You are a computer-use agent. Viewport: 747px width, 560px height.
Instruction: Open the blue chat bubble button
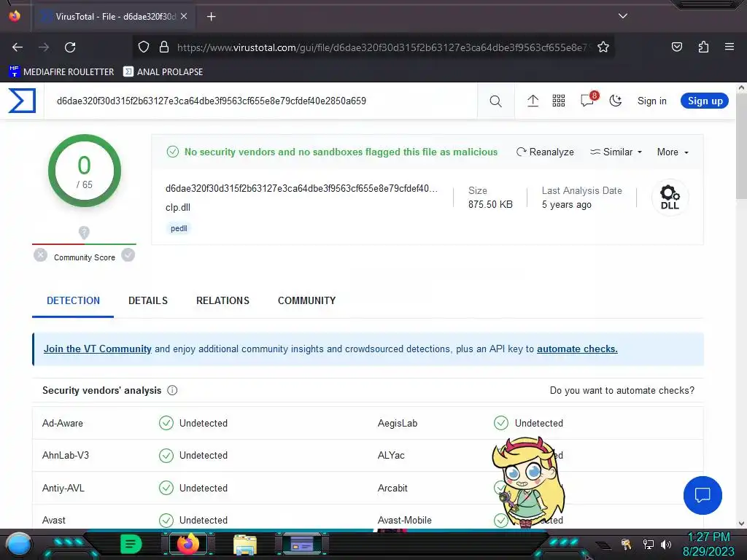(x=703, y=495)
